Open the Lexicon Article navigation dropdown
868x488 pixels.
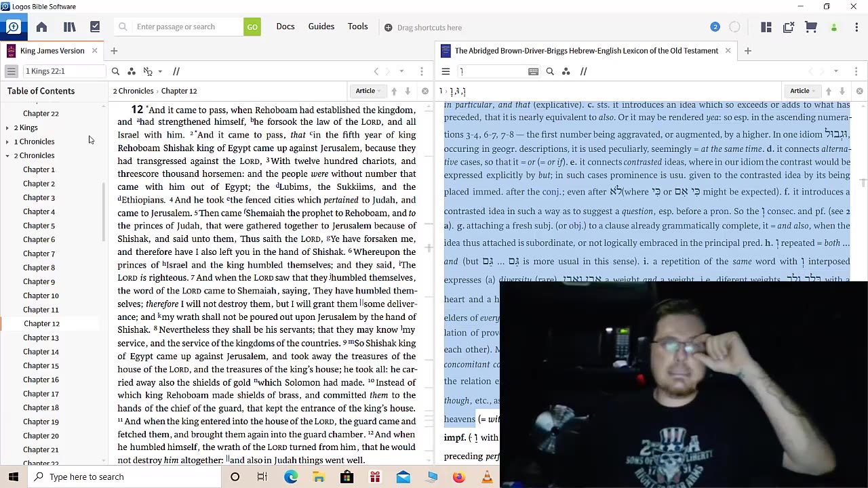pyautogui.click(x=803, y=91)
